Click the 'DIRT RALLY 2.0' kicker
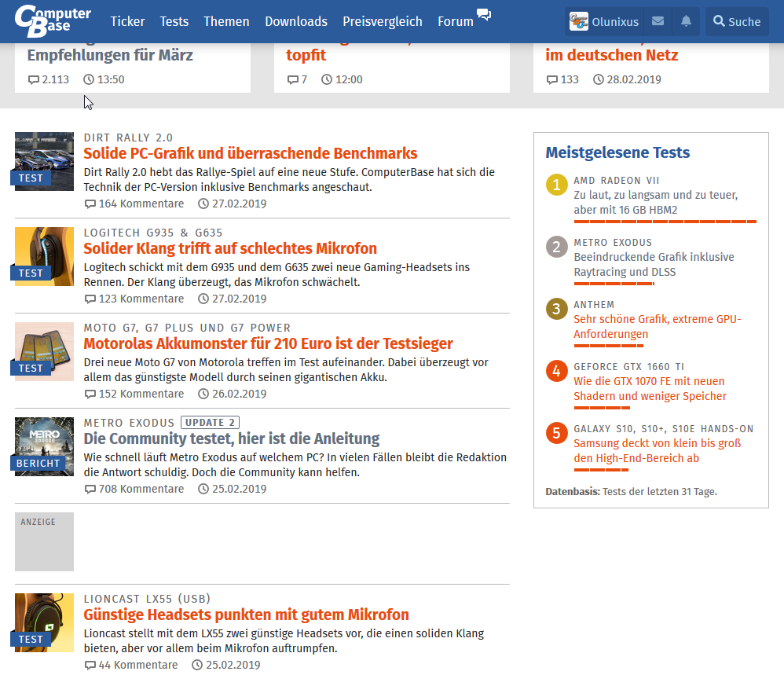Viewport: 784px width, 675px height. 128,138
